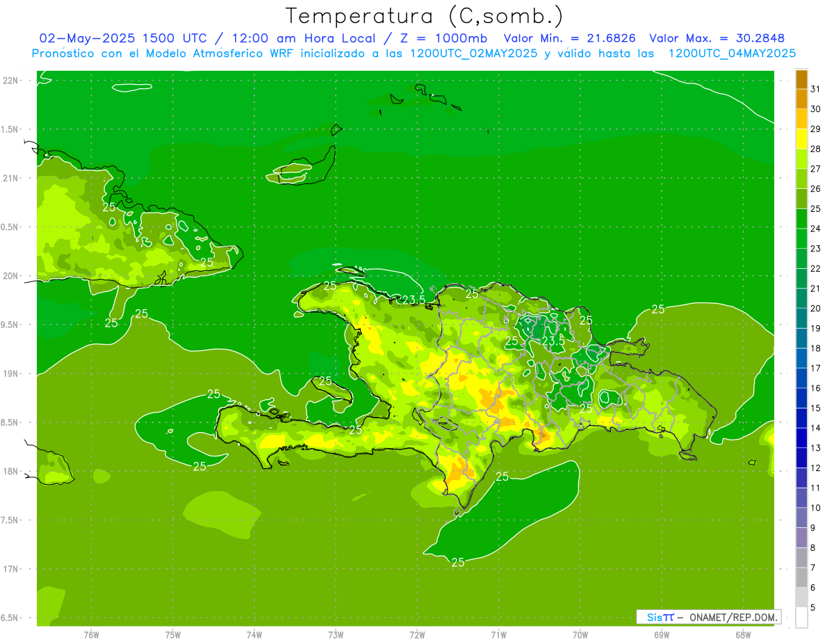Click the 17N latitude axis label
This screenshot has width=834, height=644.
click(10, 569)
